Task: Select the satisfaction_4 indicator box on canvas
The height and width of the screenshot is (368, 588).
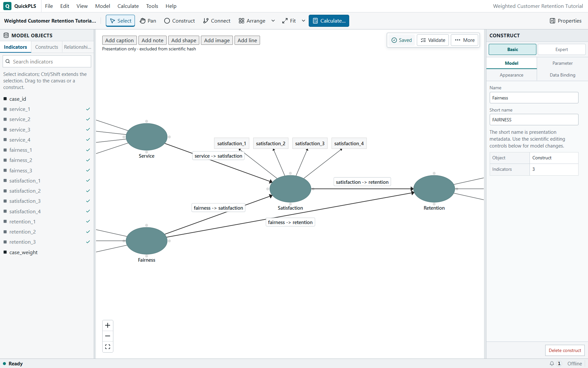Action: 349,143
